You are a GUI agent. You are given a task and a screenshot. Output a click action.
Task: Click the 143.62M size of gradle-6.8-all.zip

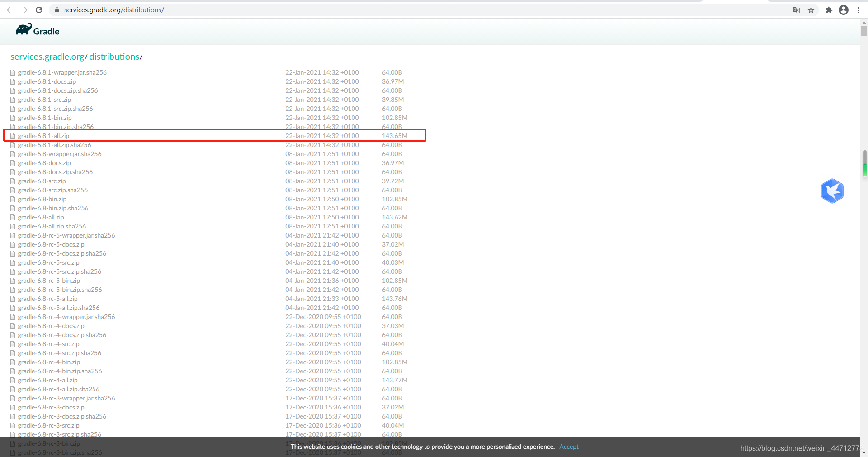(x=395, y=217)
